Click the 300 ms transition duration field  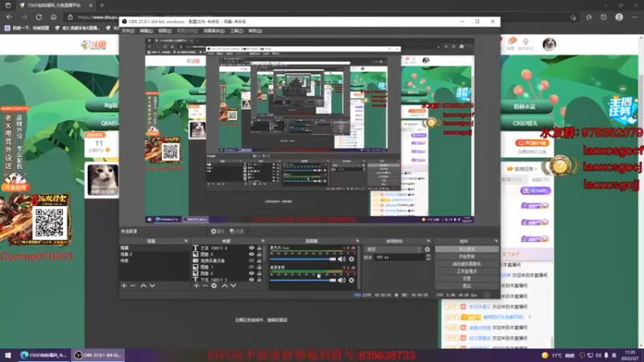[399, 257]
